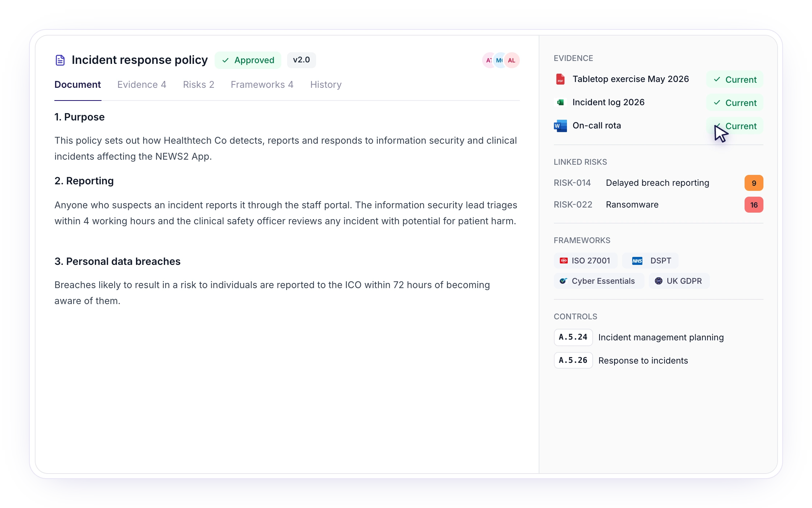Screen dimensions: 812x508
Task: Click the Cyber Essentials logo icon
Action: (563, 281)
